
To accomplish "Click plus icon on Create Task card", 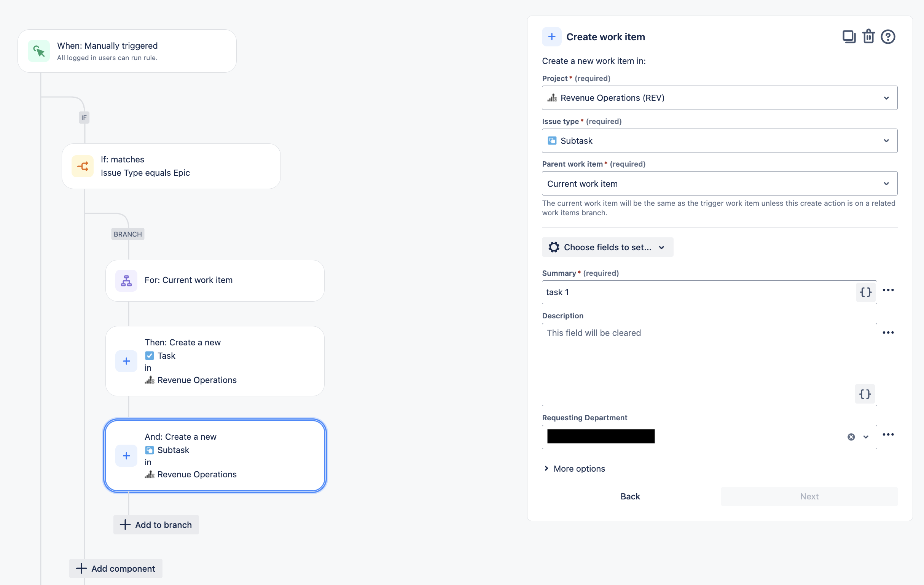I will pos(126,361).
